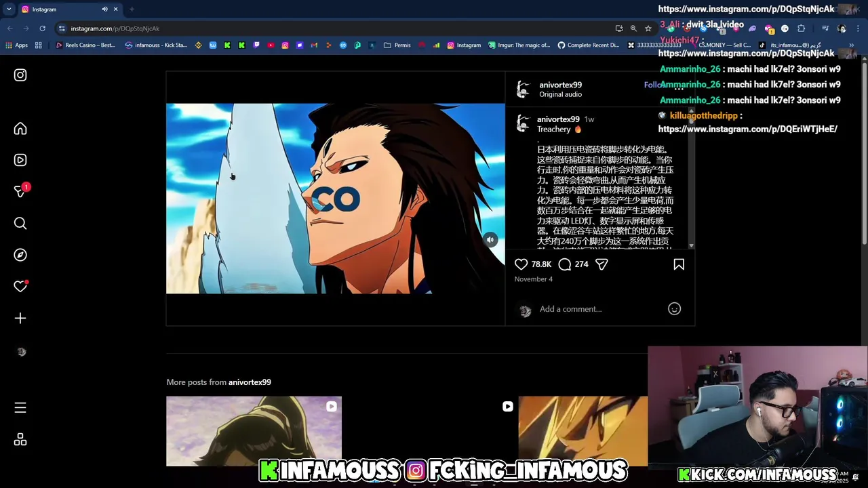The height and width of the screenshot is (488, 868).
Task: Open the 78.8K likes count
Action: pos(541,264)
